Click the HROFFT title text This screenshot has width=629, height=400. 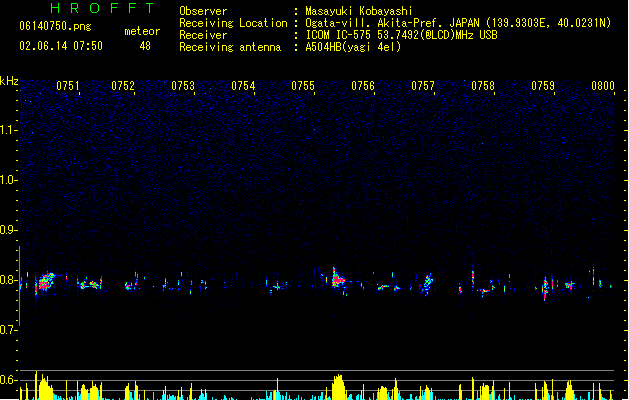(x=103, y=8)
